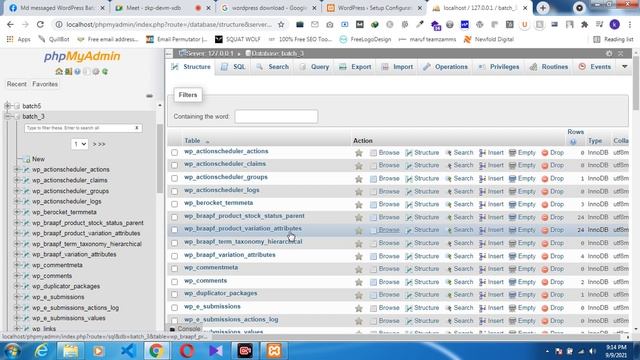Check the wp_comments row checkbox
This screenshot has width=640, height=360.
pyautogui.click(x=175, y=282)
